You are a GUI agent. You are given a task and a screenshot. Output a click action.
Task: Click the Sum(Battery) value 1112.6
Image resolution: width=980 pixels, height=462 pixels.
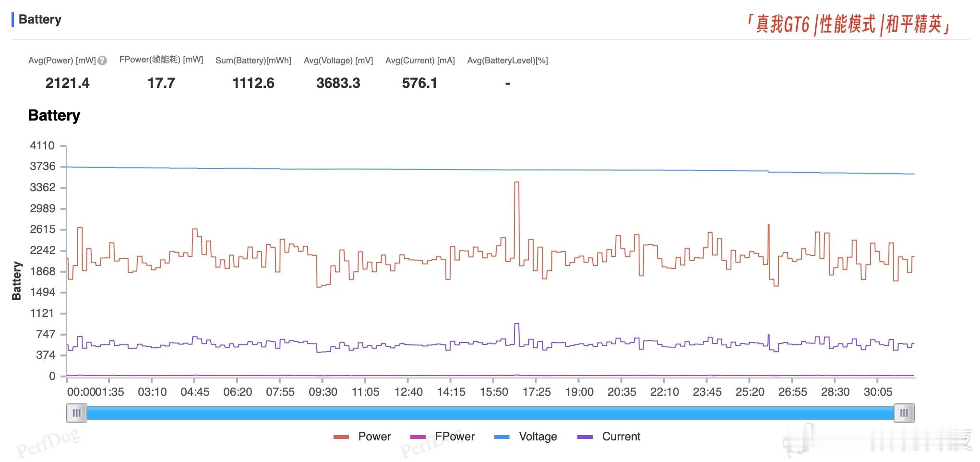tap(253, 83)
